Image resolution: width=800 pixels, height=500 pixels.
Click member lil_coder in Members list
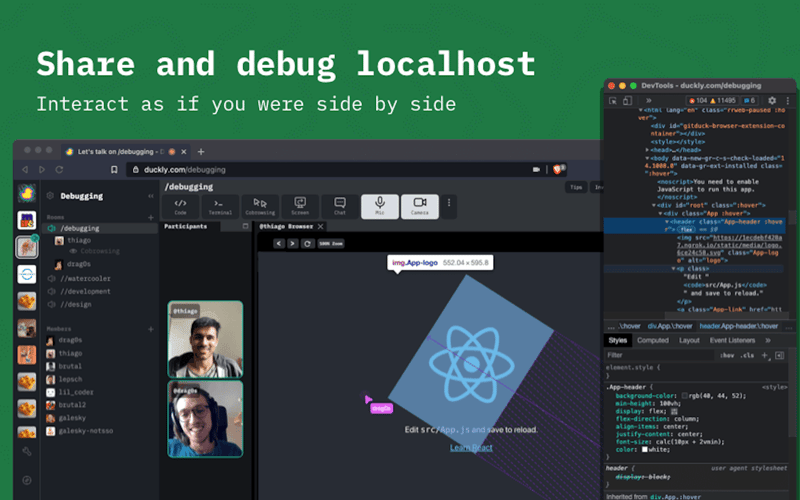76,392
